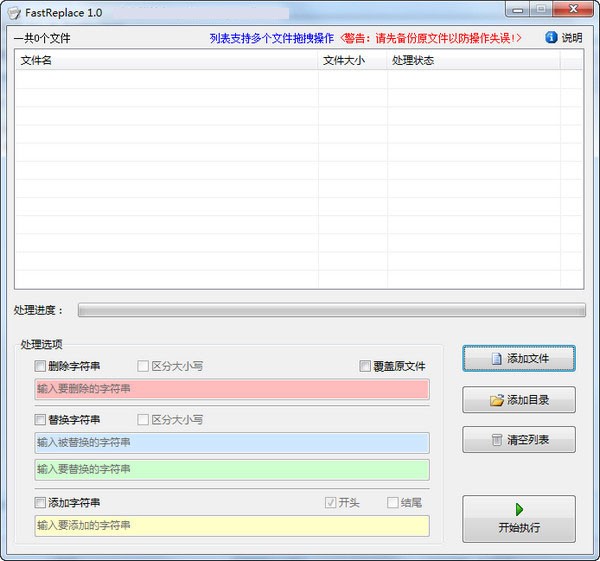Click the trash icon on 清空列表 button
Screen dimensions: 600x561
coord(496,440)
